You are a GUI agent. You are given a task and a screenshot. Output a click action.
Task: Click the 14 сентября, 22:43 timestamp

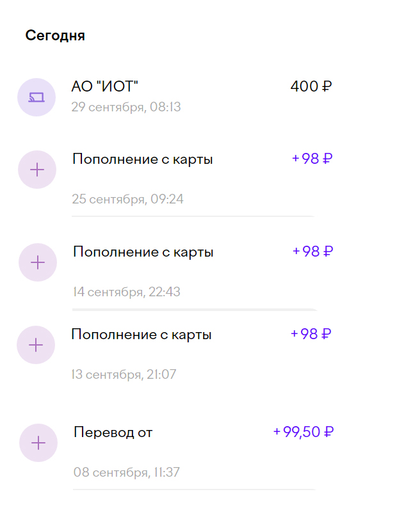click(127, 292)
